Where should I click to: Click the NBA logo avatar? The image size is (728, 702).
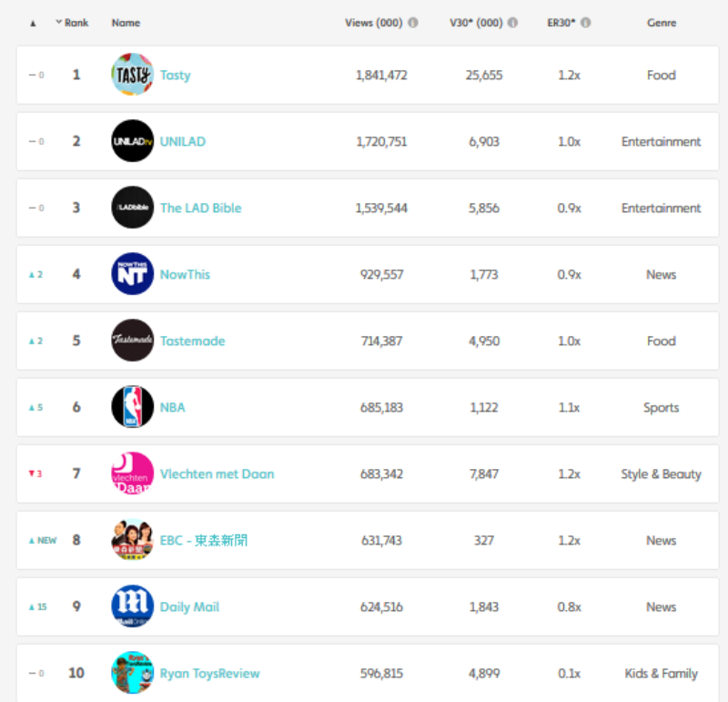tap(132, 406)
